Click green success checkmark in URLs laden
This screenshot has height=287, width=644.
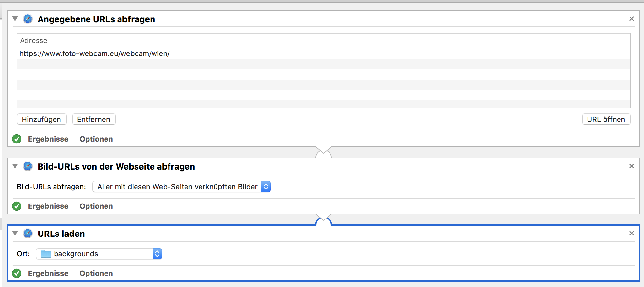17,273
